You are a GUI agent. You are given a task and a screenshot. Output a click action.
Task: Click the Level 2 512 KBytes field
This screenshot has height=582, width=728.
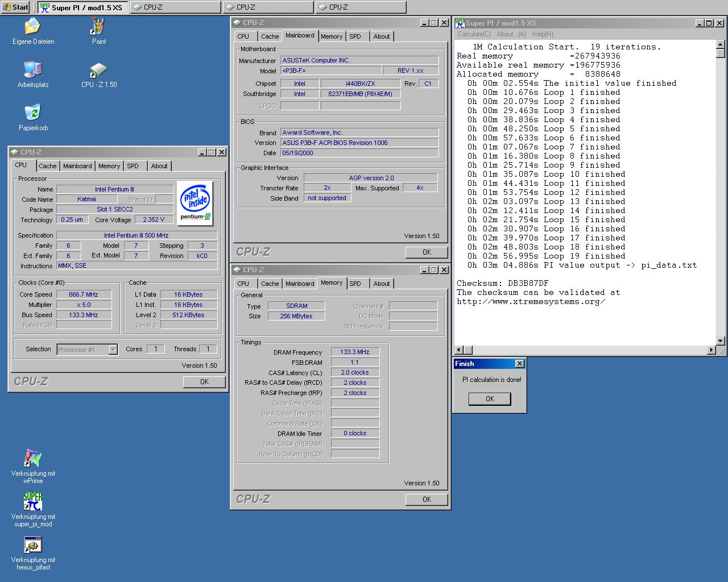(189, 315)
